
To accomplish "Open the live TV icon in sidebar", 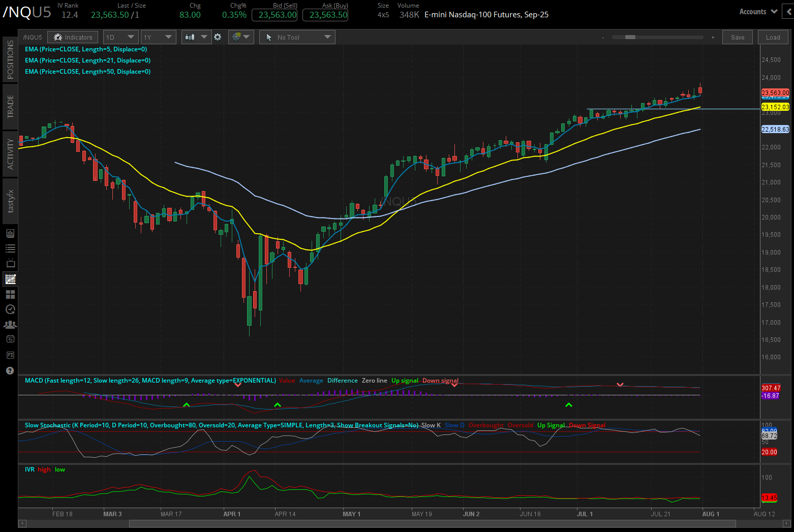I will pyautogui.click(x=10, y=263).
